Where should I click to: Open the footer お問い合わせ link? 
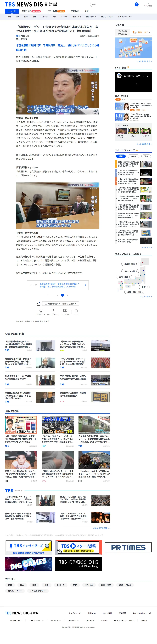click(90, 620)
